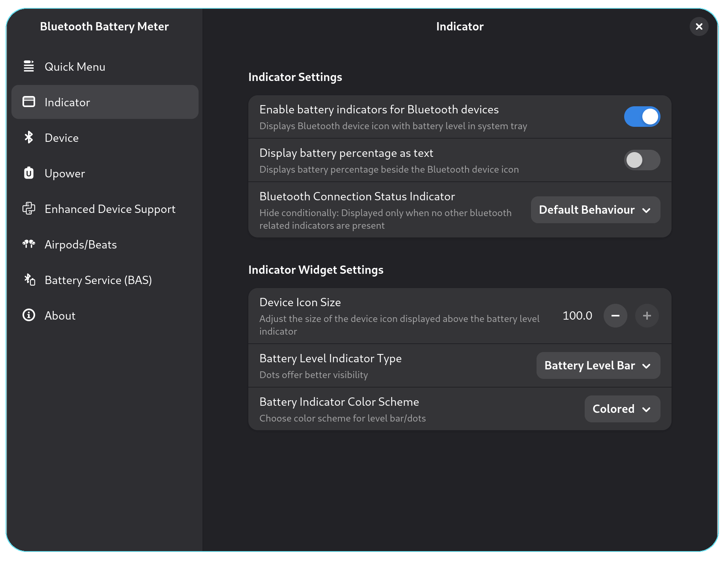Close the Indicator settings window
Viewport: 728px width, 561px height.
point(699,26)
